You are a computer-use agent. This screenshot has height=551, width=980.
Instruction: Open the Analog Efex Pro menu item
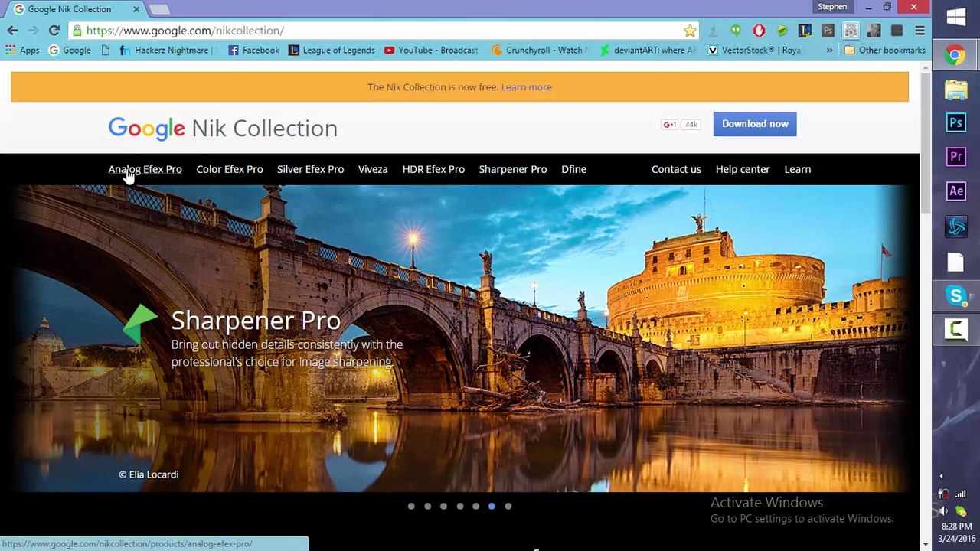pyautogui.click(x=145, y=169)
